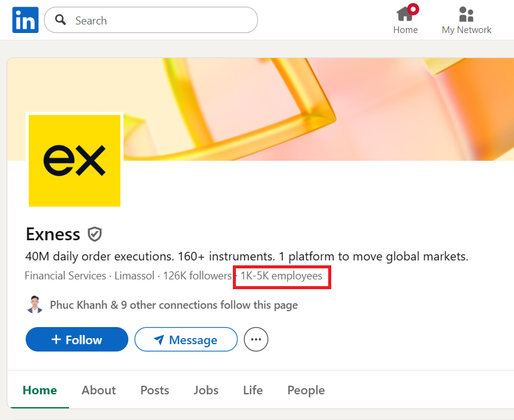514x420 pixels.
Task: Click the Exness company logo
Action: pos(75,160)
